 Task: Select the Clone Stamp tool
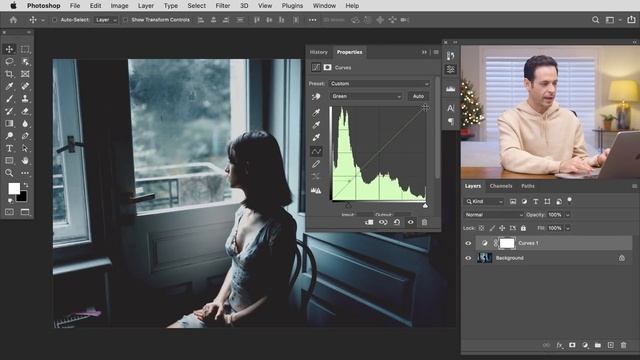pos(25,99)
